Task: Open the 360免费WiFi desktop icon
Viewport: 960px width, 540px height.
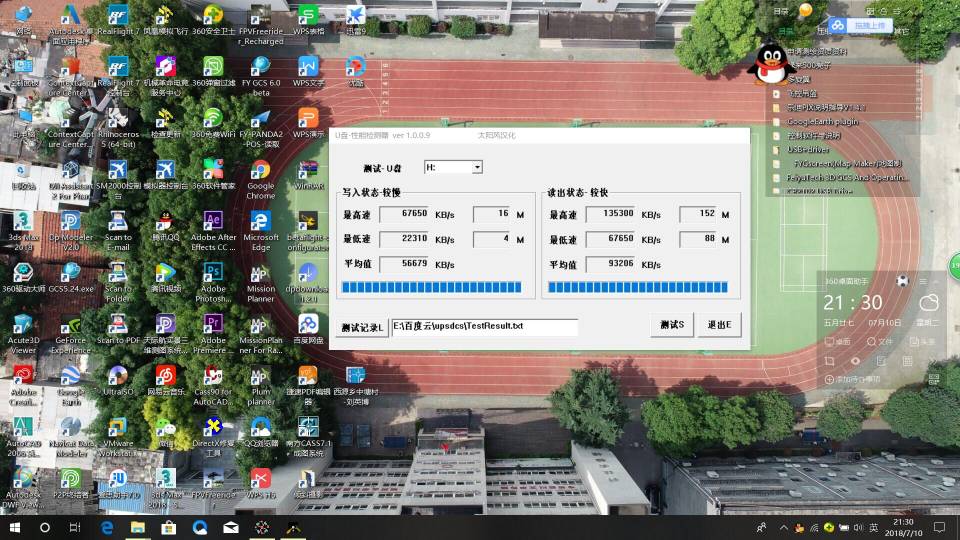Action: pos(213,123)
